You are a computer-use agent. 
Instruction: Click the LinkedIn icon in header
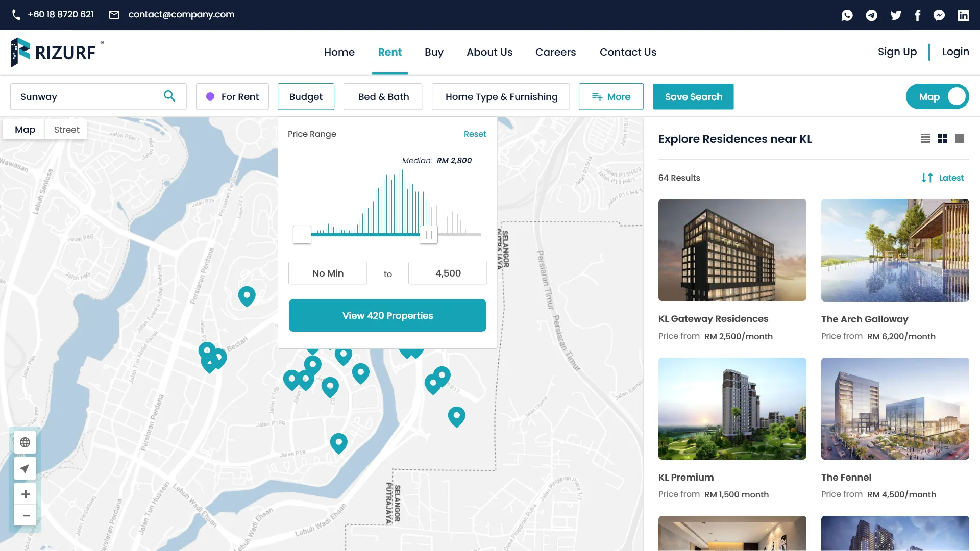(x=963, y=15)
